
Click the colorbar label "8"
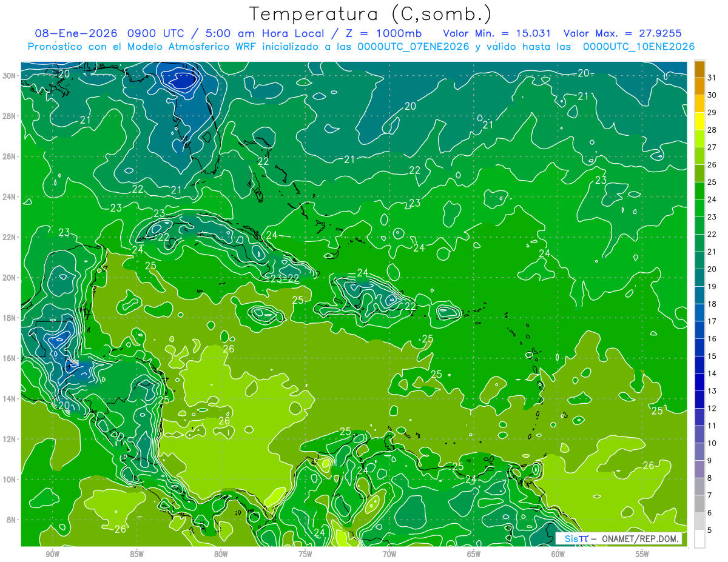click(709, 478)
